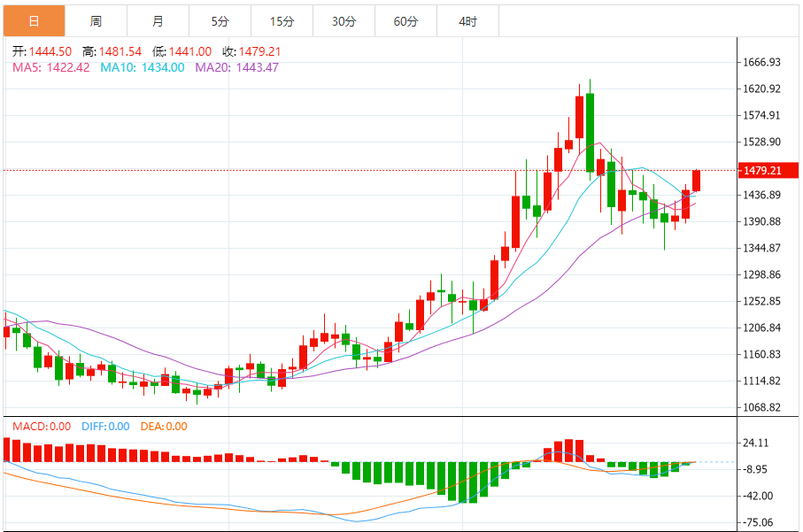Click the tall green candlestick at the chart peak
The width and height of the screenshot is (803, 532).
pyautogui.click(x=590, y=132)
